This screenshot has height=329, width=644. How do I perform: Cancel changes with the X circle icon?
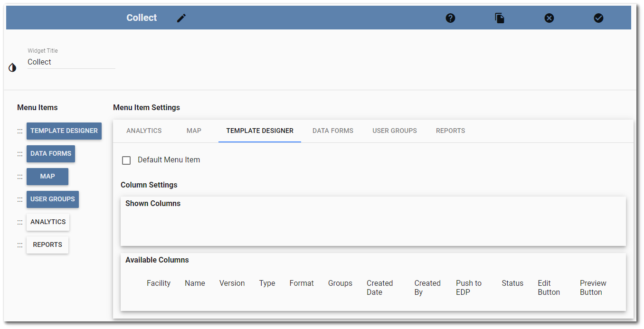point(549,18)
